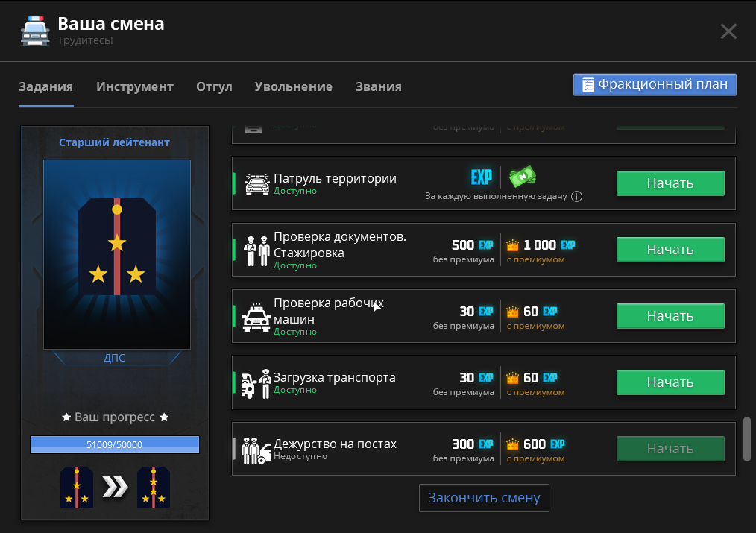This screenshot has width=756, height=533.
Task: Click the officers icon of Дежурство на постах
Action: click(x=256, y=450)
